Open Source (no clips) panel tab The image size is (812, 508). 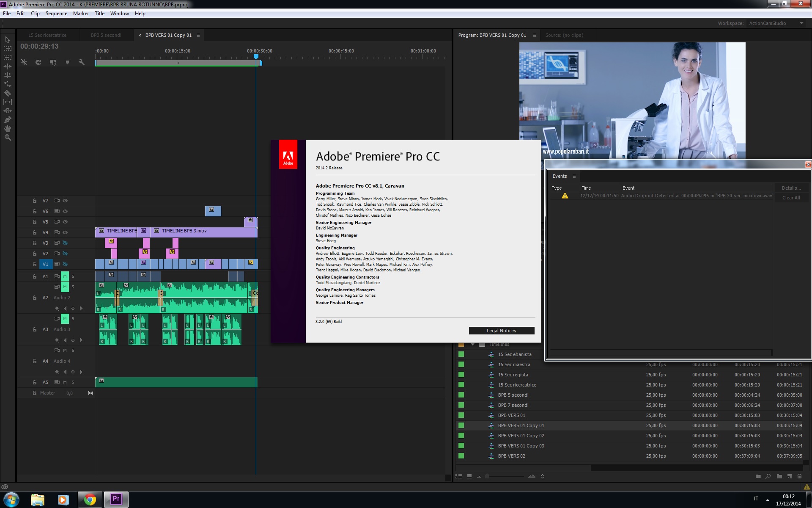click(x=564, y=35)
